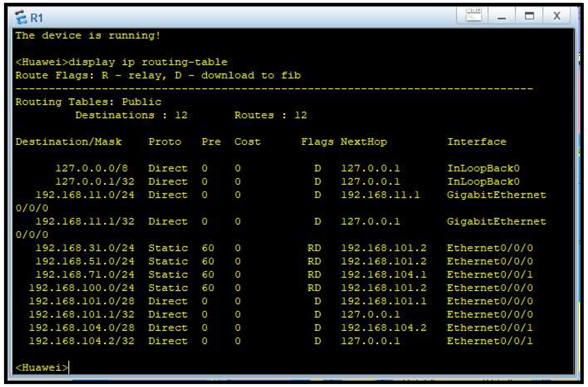Click 'The device is running!' message

(88, 36)
